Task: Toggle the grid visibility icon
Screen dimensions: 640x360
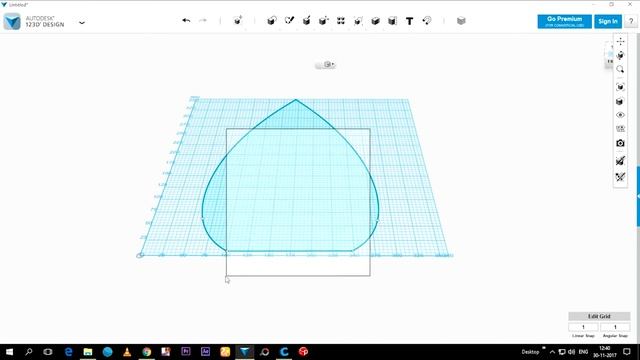Action: [620, 129]
